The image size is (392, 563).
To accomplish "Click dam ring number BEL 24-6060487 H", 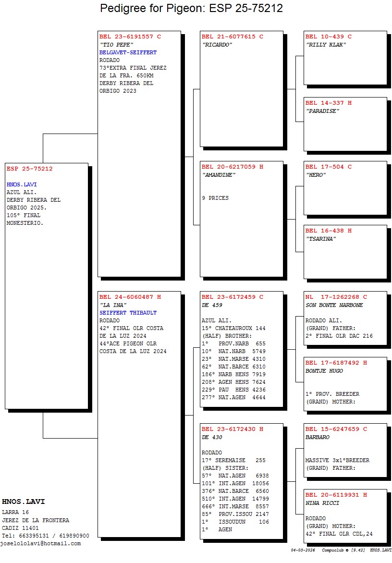I will coord(130,297).
